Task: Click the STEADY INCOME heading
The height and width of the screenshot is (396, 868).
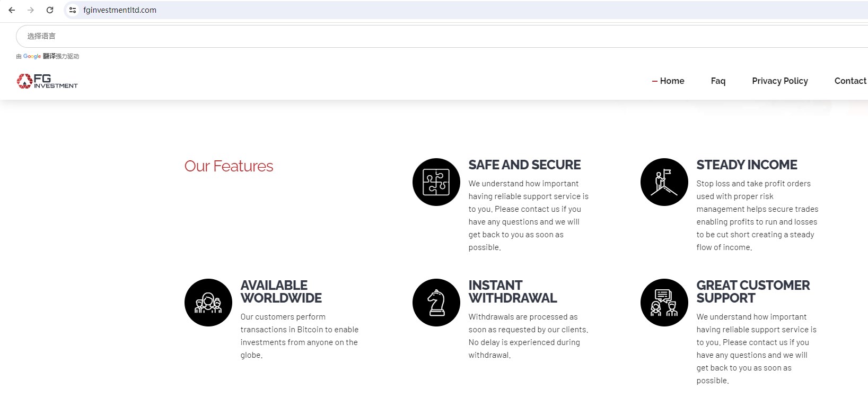Action: click(x=747, y=165)
